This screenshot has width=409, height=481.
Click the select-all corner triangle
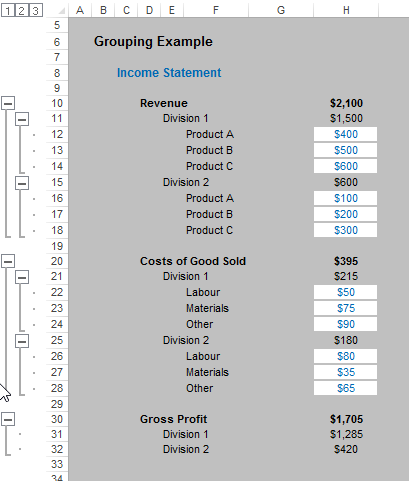(x=62, y=11)
